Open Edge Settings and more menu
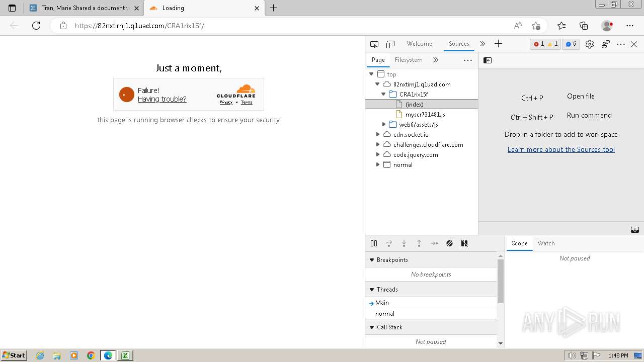 (630, 26)
